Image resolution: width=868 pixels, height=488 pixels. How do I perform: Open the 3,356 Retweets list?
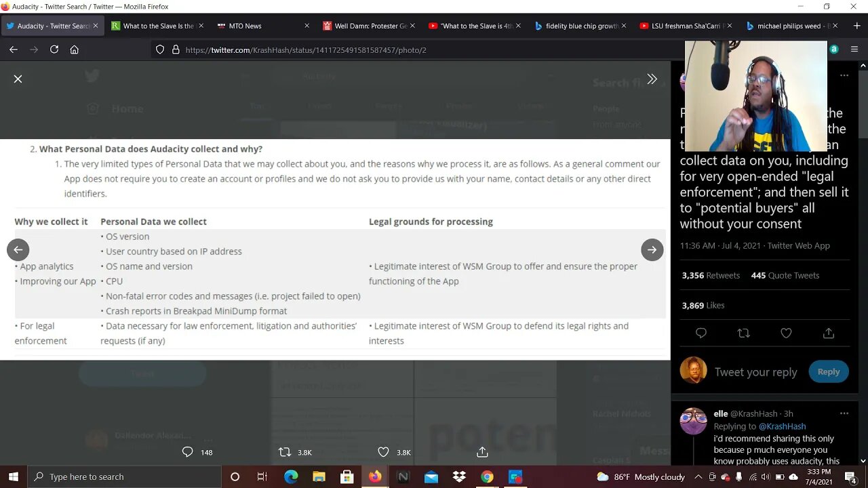(x=711, y=275)
